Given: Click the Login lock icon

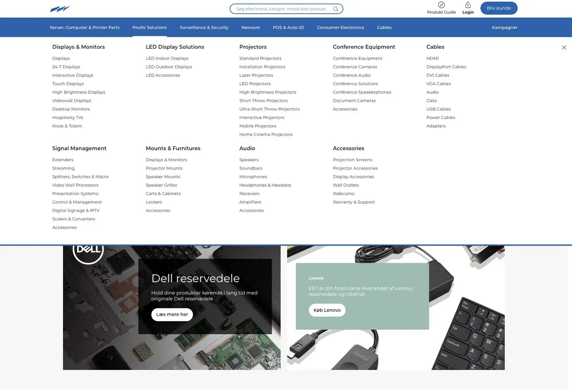Looking at the screenshot, I should (468, 5).
